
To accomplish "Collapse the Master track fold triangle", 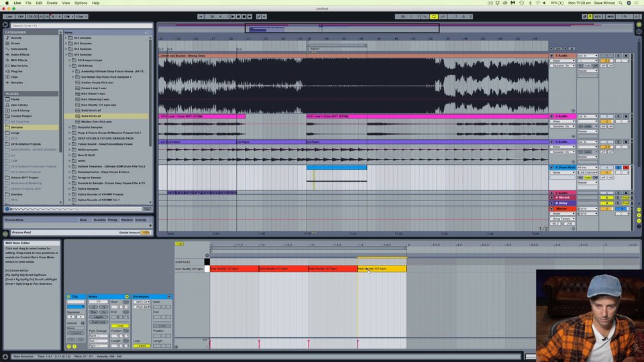I will pos(551,208).
